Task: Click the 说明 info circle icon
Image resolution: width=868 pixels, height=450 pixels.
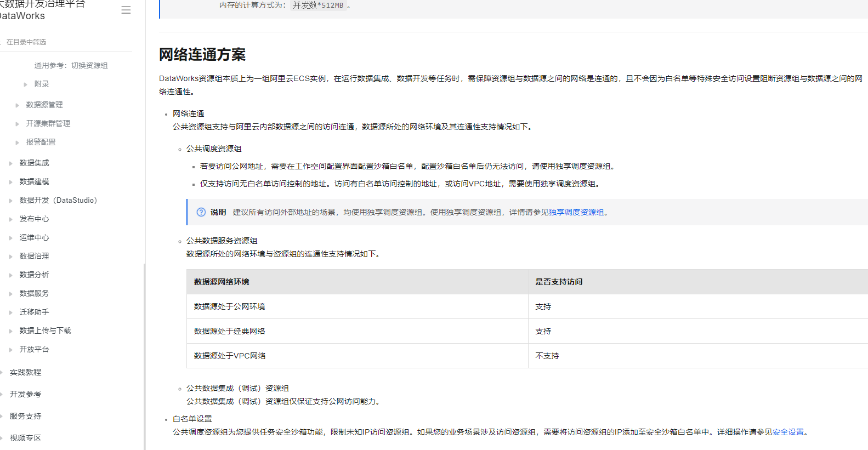Action: click(201, 212)
